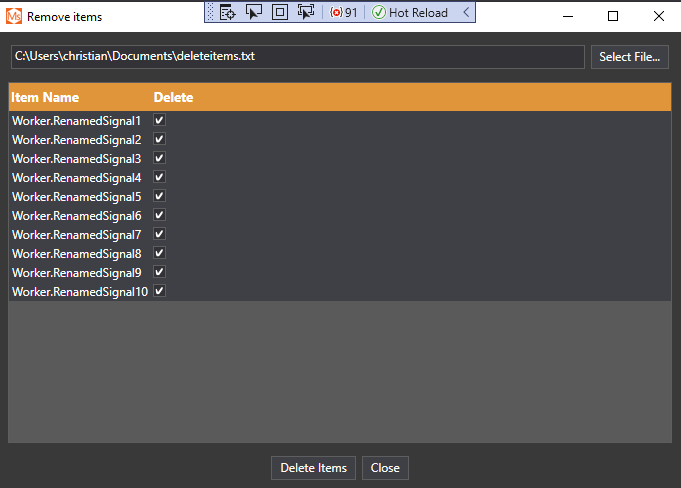Click the Delete column header
681x488 pixels.
pyautogui.click(x=173, y=97)
